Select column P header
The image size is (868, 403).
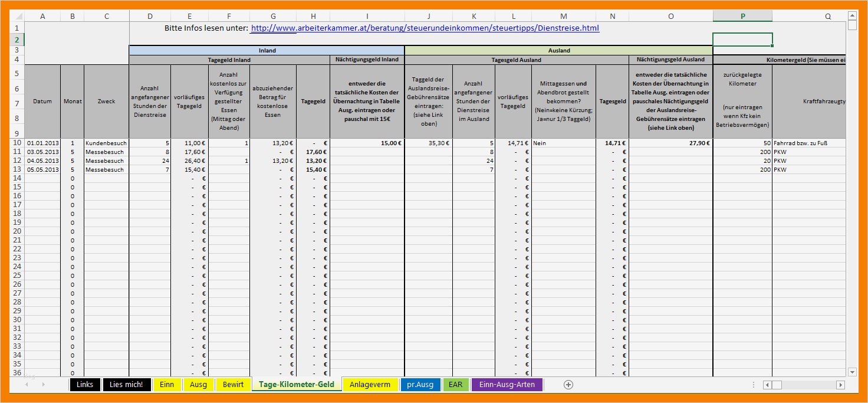[742, 17]
